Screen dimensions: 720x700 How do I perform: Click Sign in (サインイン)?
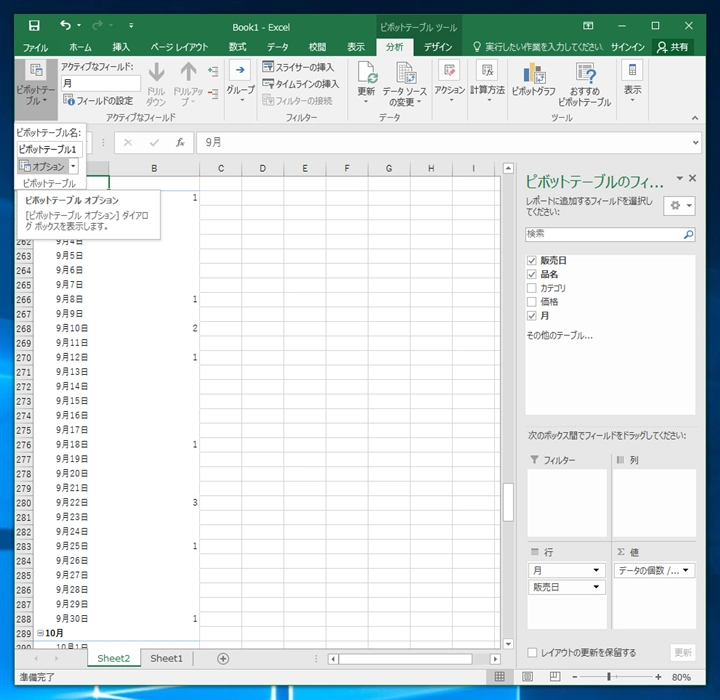(x=627, y=47)
